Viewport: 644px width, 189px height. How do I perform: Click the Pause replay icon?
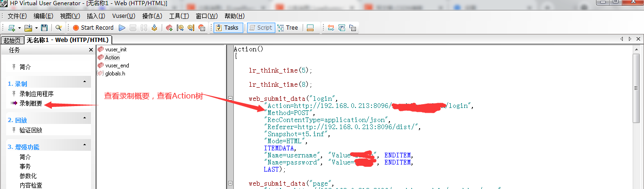coord(144,28)
